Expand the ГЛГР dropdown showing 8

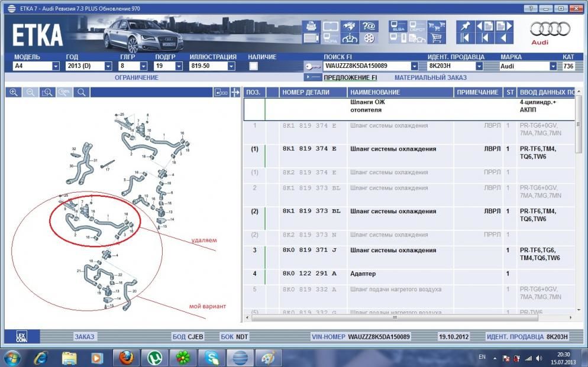(x=143, y=66)
